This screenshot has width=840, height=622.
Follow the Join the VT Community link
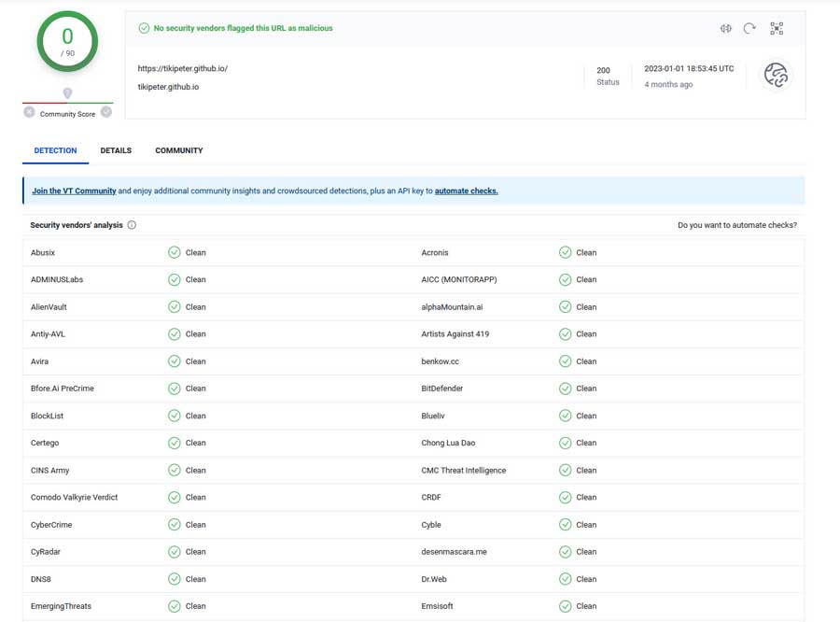(x=74, y=191)
